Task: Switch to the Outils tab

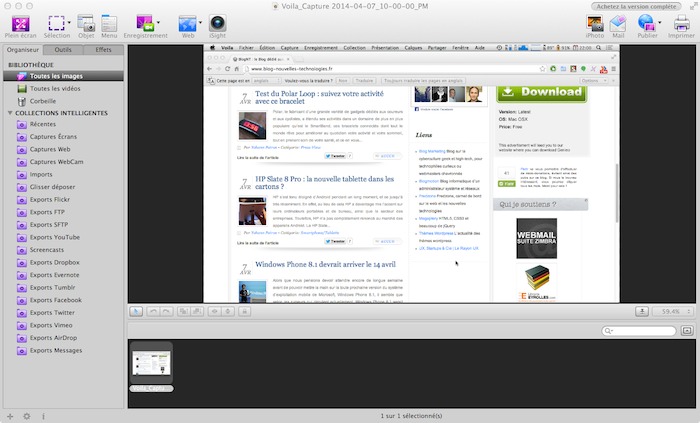Action: point(63,50)
